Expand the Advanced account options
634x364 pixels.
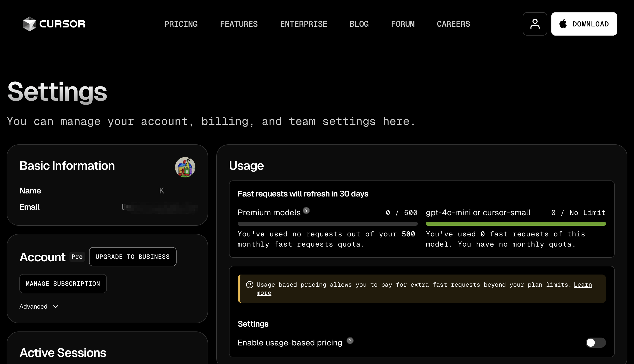click(x=39, y=307)
